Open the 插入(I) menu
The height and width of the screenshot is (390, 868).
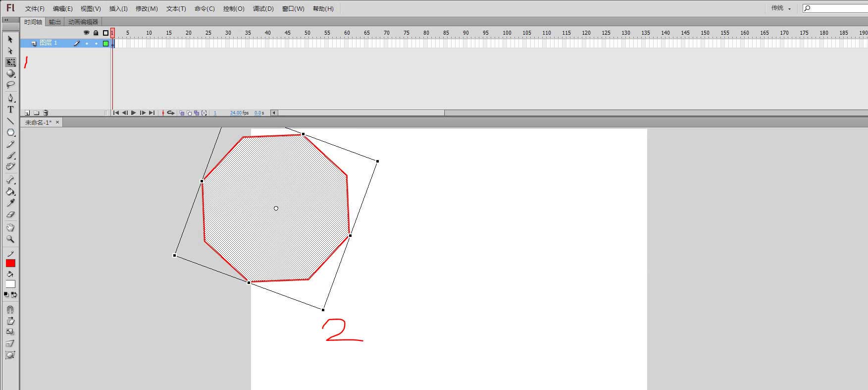point(118,9)
